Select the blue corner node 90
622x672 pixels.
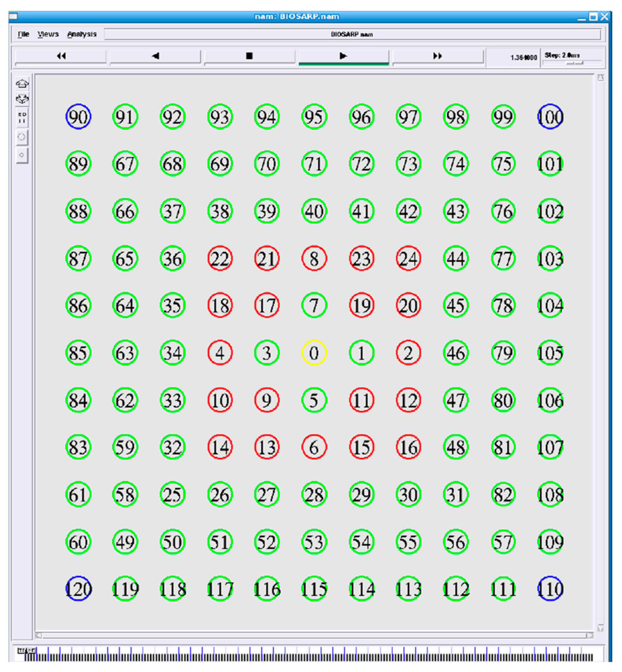78,117
